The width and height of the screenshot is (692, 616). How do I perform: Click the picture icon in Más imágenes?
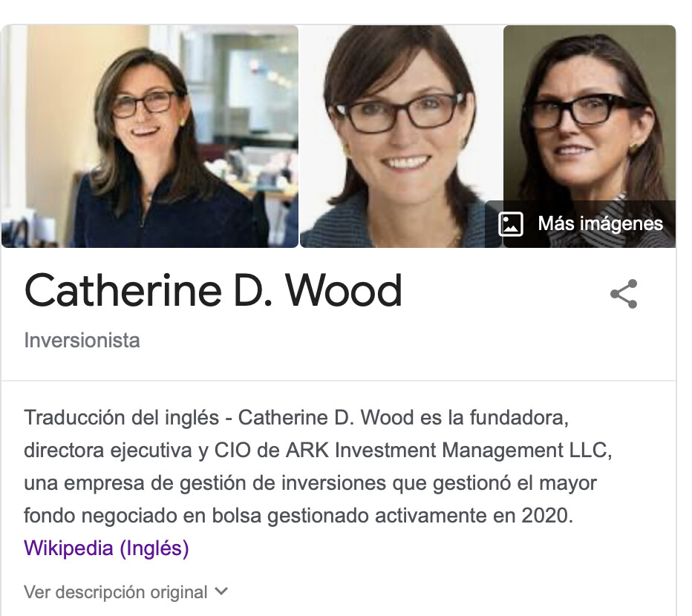click(511, 223)
